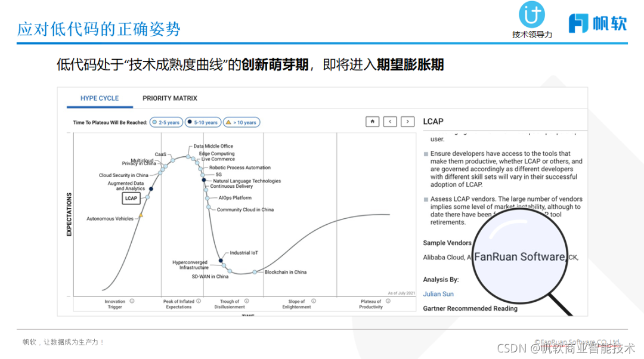Viewport: 644px width, 359px height.
Task: Select the 5G data point marker
Action: coord(203,175)
